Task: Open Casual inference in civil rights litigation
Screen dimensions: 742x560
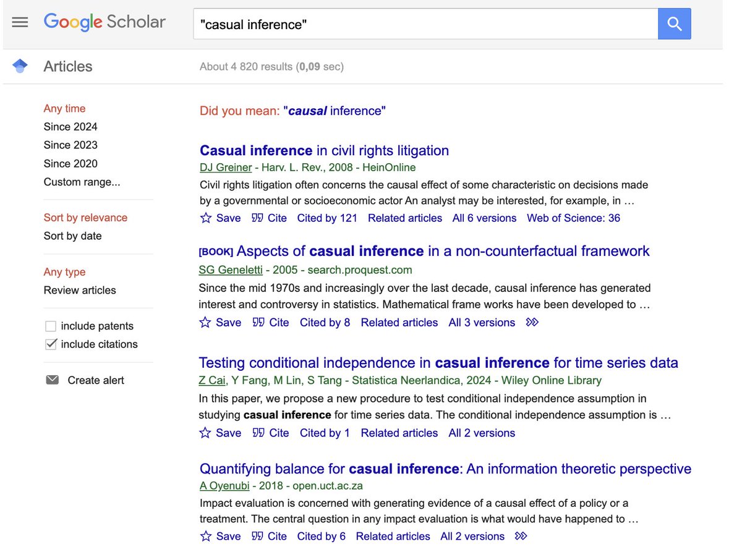Action: click(324, 151)
